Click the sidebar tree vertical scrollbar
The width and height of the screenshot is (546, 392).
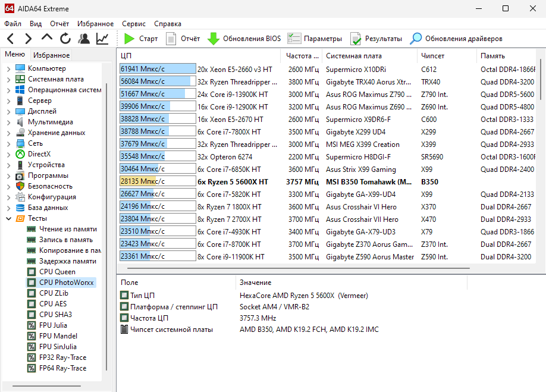[106, 227]
